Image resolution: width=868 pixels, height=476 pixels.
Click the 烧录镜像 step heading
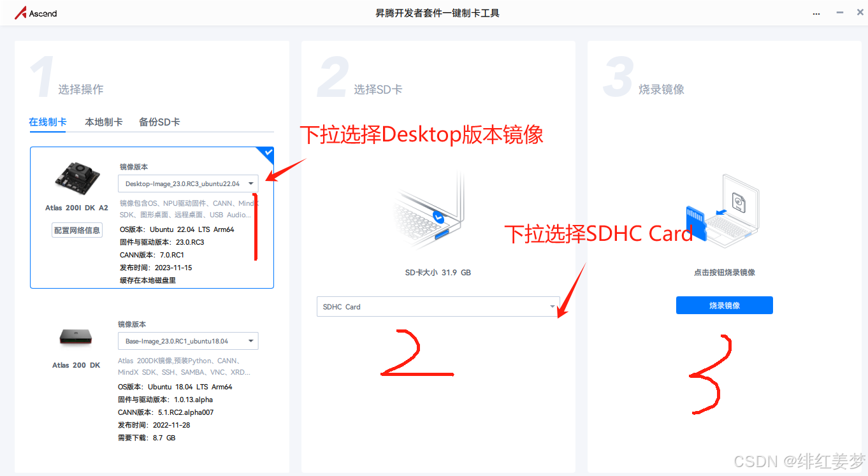[x=662, y=89]
